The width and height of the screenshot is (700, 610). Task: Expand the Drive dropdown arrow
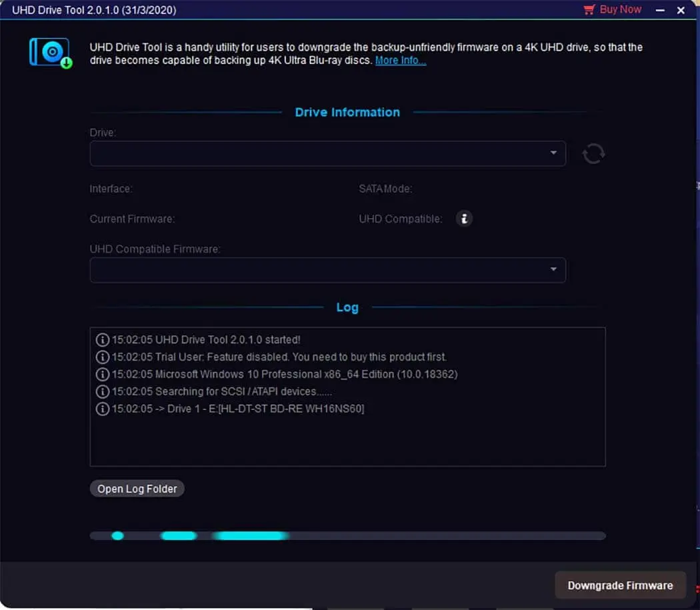pyautogui.click(x=553, y=153)
